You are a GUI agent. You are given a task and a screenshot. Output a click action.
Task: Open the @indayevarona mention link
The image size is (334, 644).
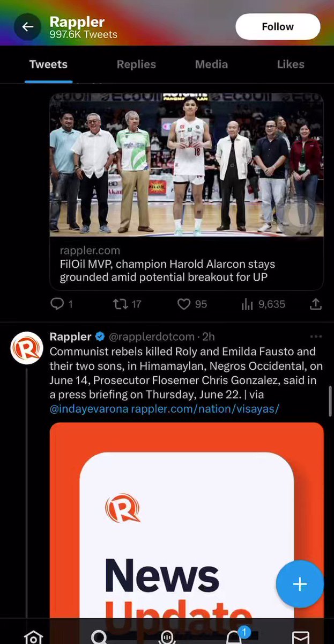pyautogui.click(x=89, y=409)
